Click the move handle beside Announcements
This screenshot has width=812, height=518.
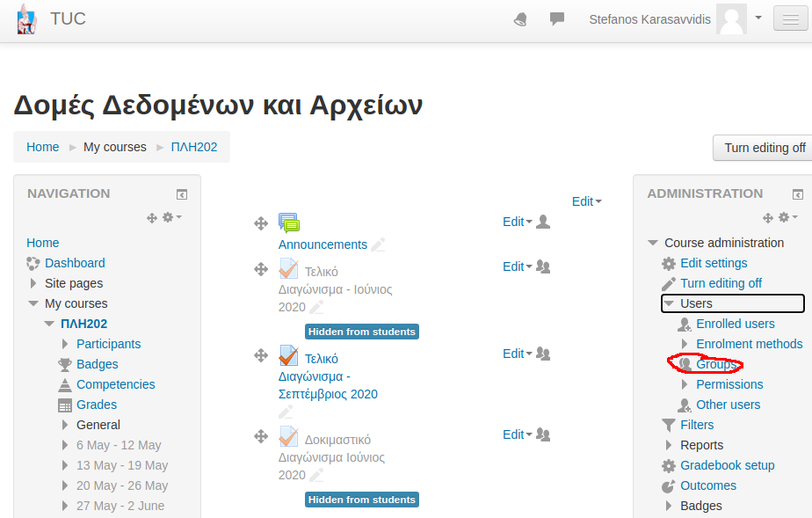coord(261,223)
